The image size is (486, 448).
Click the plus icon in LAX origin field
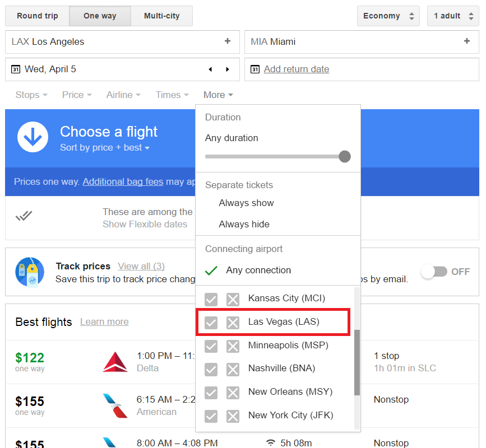(x=228, y=41)
